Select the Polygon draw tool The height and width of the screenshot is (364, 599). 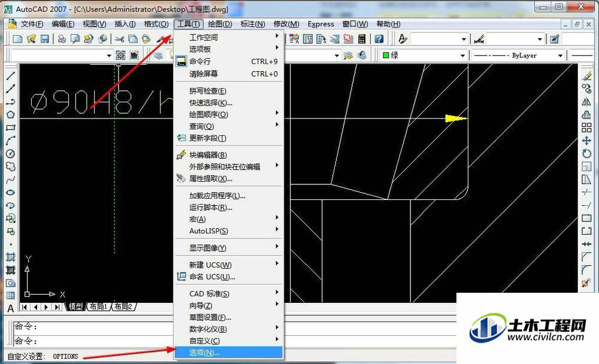click(x=11, y=114)
